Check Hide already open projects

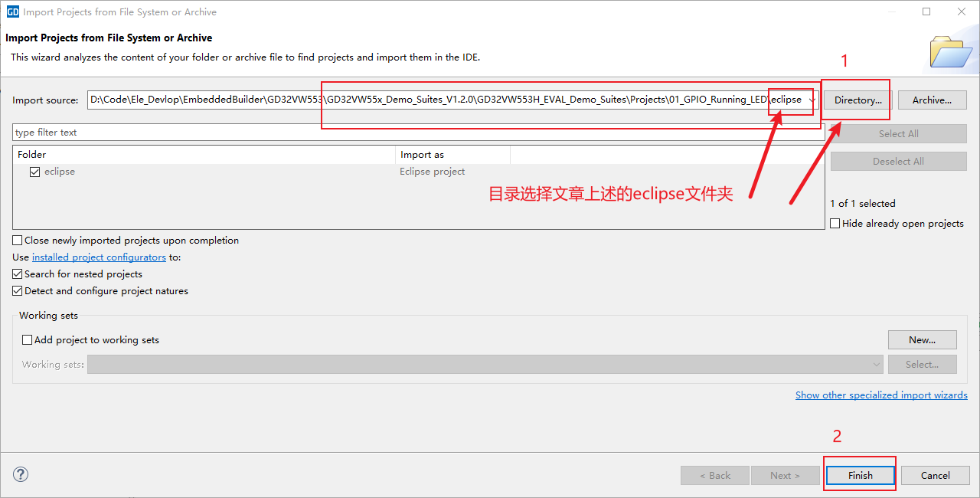pyautogui.click(x=835, y=224)
